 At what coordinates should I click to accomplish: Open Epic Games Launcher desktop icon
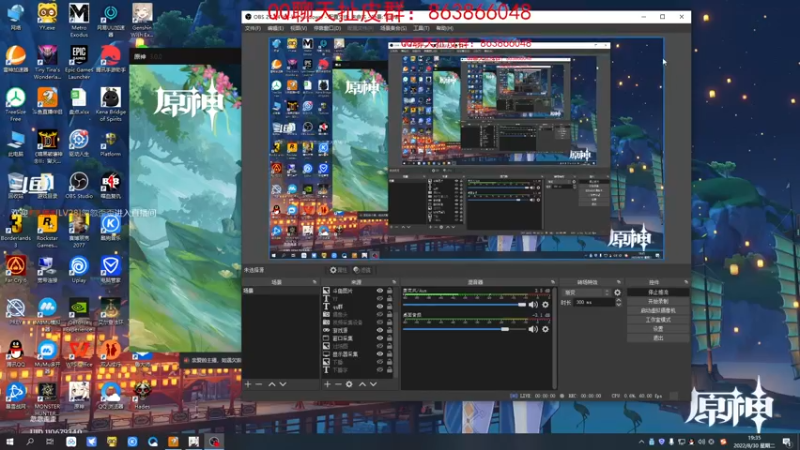click(x=79, y=62)
